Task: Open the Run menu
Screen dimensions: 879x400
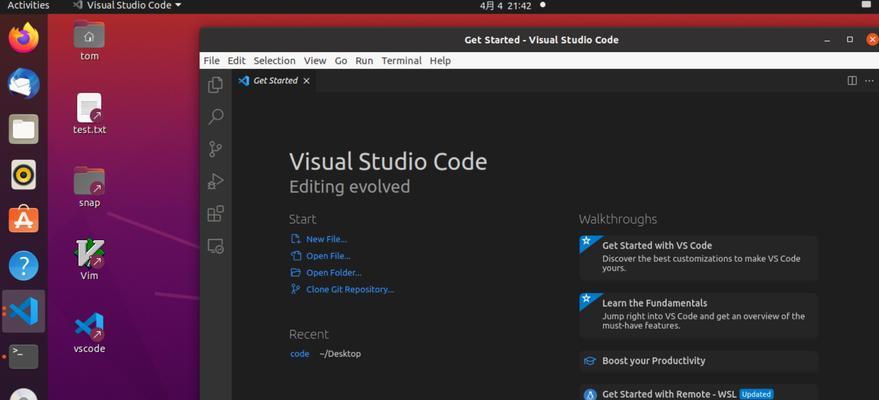Action: pyautogui.click(x=364, y=61)
